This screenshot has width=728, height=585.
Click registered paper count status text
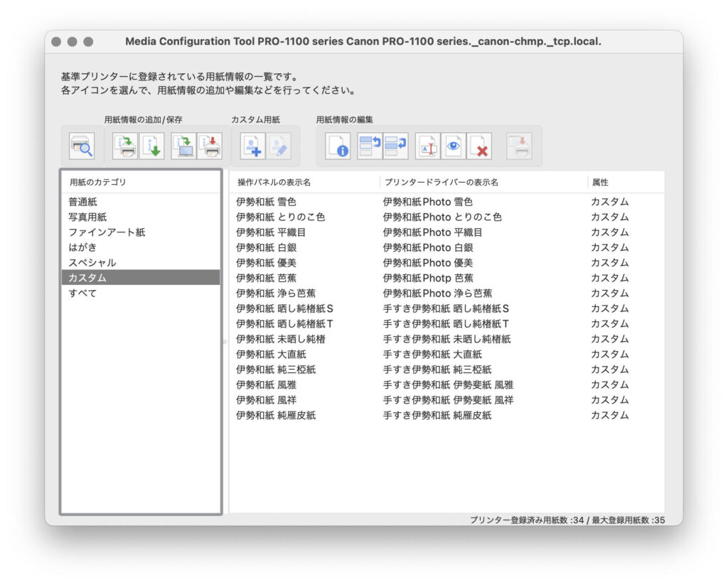point(567,520)
